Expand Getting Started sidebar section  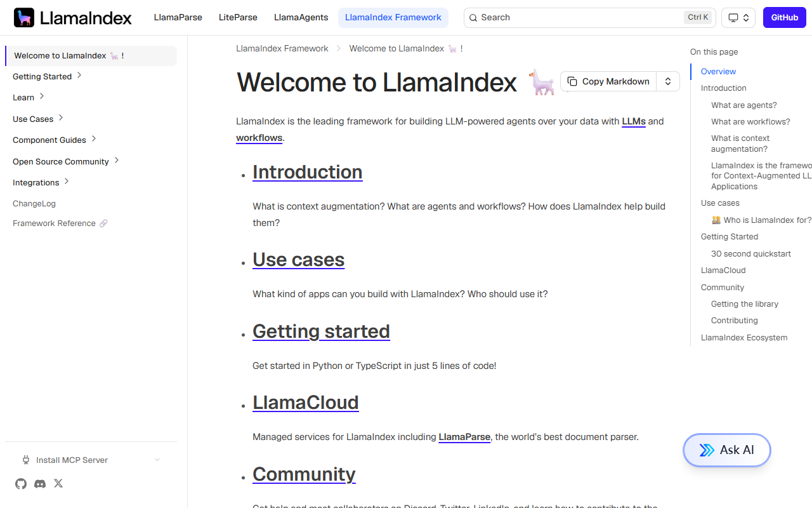[x=79, y=76]
